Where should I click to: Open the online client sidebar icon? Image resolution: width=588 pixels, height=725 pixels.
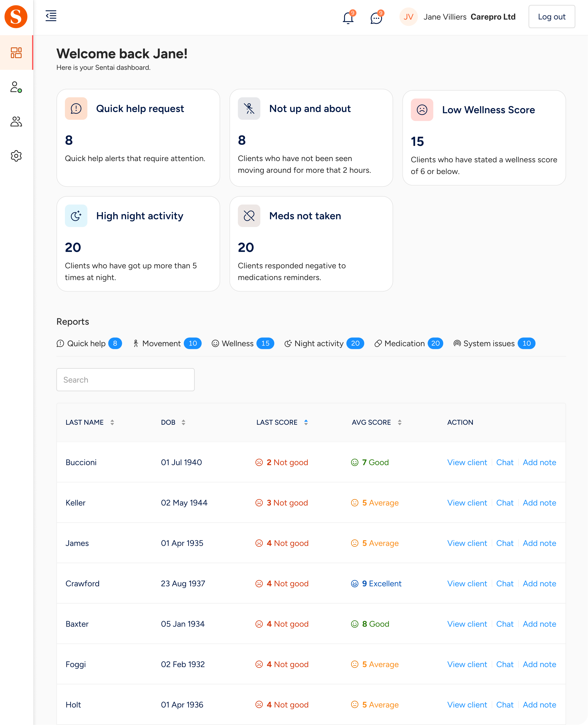pos(16,87)
